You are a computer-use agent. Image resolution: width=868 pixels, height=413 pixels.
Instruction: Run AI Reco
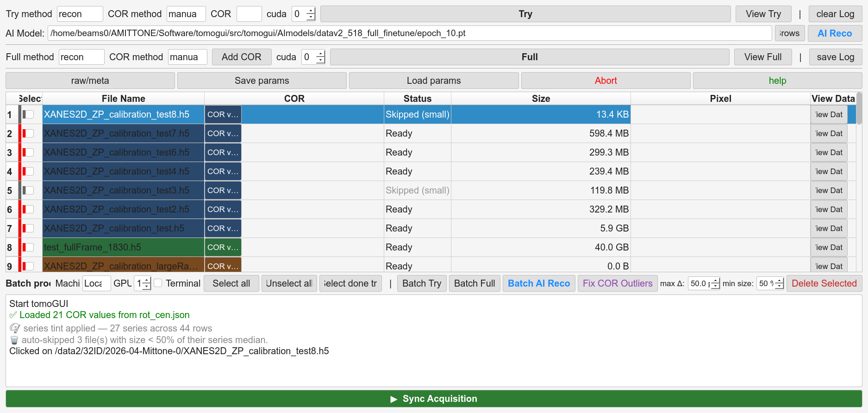click(x=835, y=33)
